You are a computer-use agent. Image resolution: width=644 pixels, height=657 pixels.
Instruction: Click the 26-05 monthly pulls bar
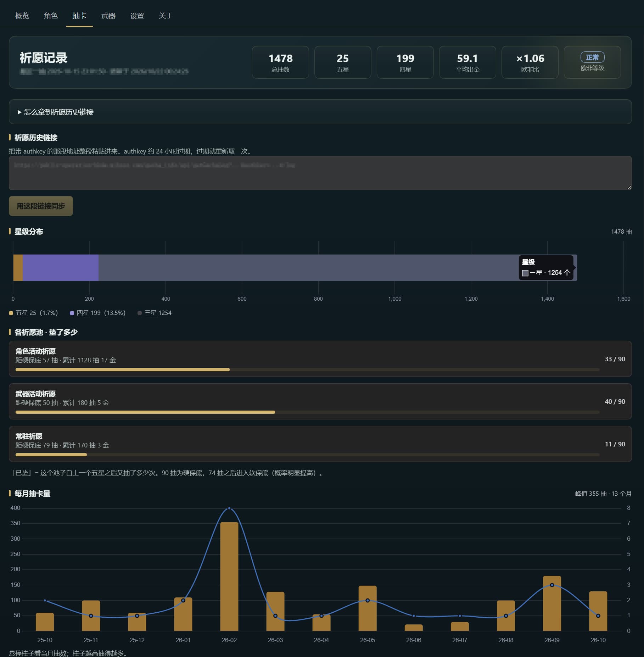[368, 608]
